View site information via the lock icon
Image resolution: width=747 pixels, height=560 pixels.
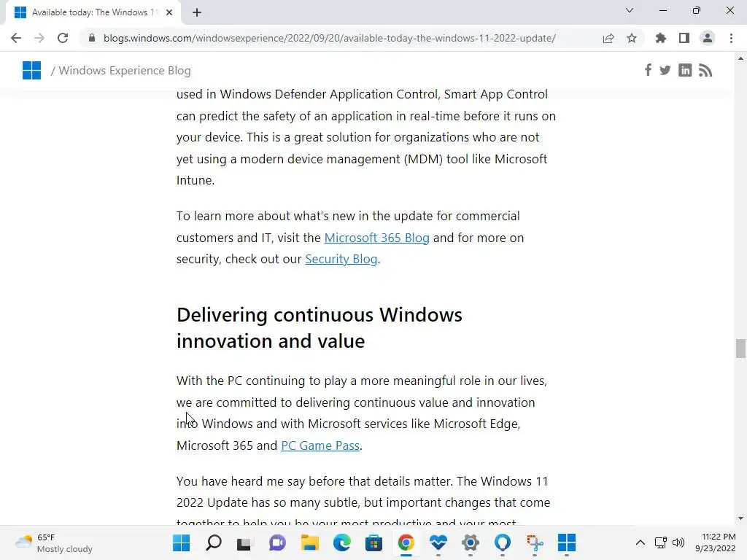click(x=92, y=38)
